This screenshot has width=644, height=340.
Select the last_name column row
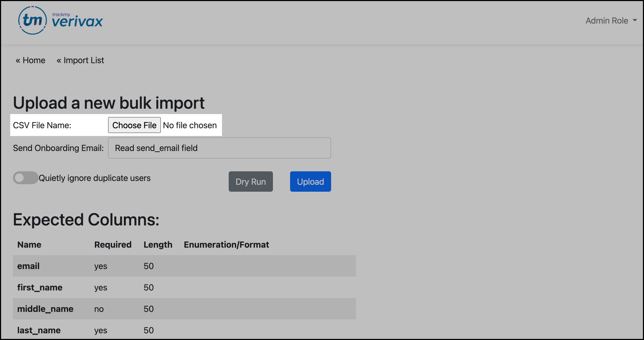[184, 330]
